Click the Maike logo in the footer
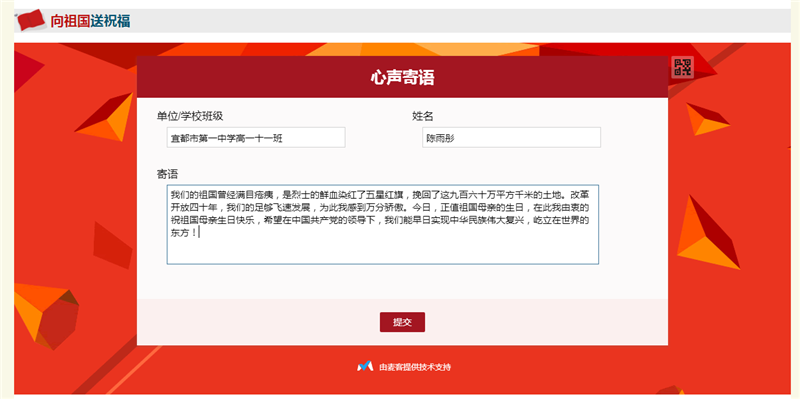The width and height of the screenshot is (800, 399). point(364,366)
